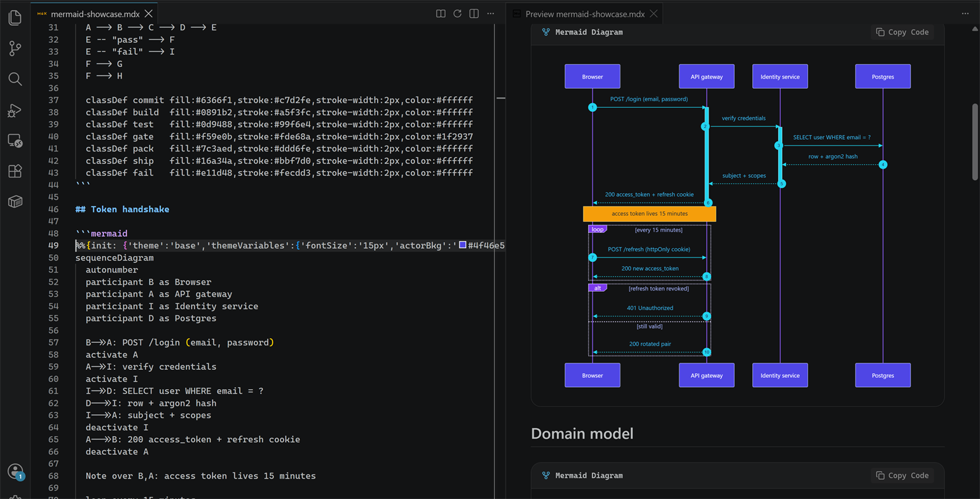Click the orange 'access token lives 15 minutes' note
980x499 pixels.
(x=650, y=214)
